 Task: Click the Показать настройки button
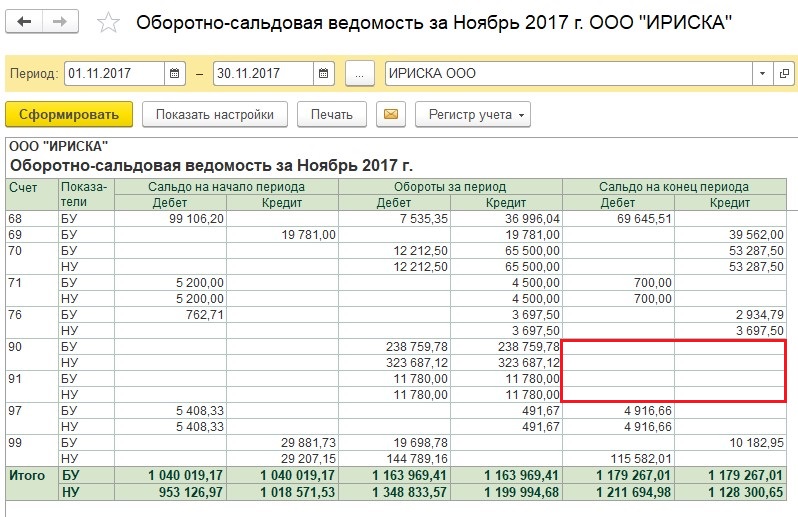click(x=215, y=114)
